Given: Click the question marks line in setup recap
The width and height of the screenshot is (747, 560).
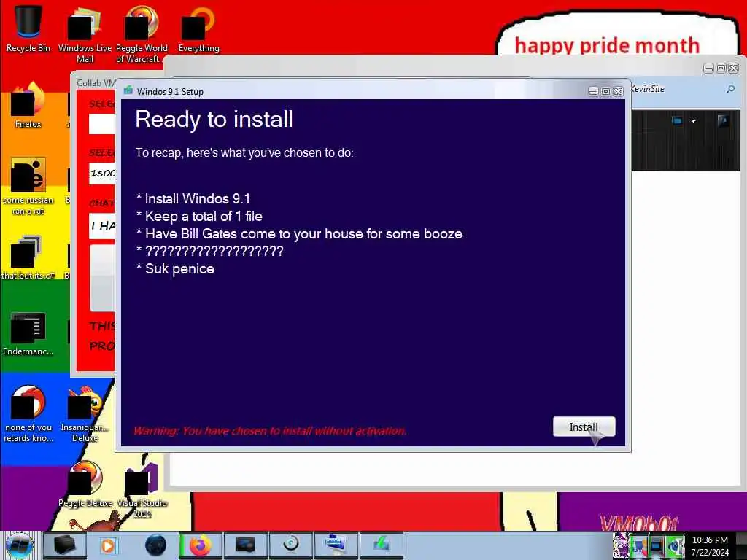Looking at the screenshot, I should pos(209,251).
